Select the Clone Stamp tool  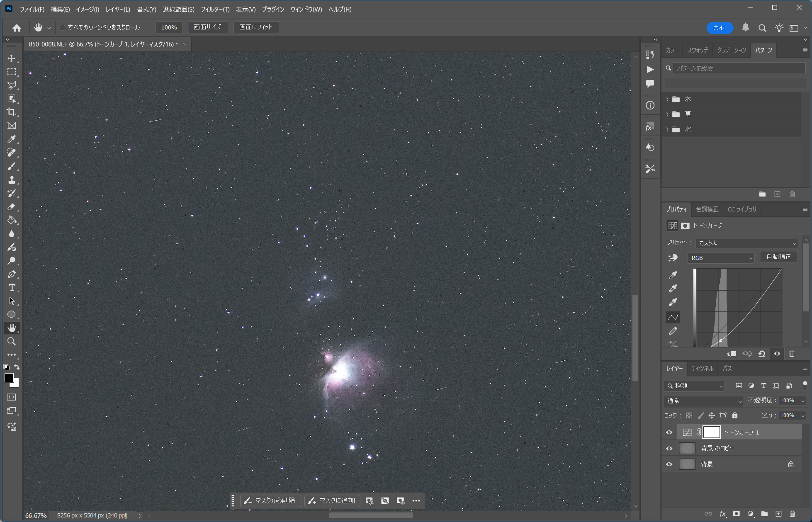[12, 180]
